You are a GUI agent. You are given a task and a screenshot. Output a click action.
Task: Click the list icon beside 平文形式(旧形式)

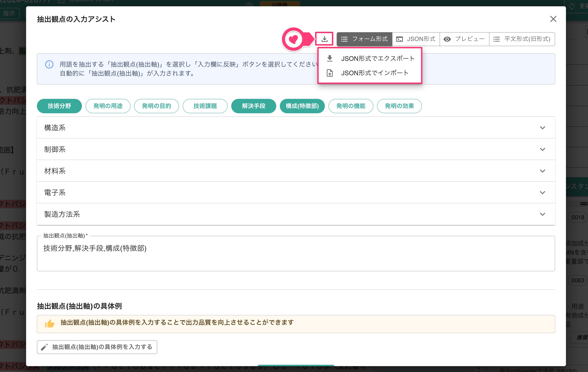(x=496, y=39)
